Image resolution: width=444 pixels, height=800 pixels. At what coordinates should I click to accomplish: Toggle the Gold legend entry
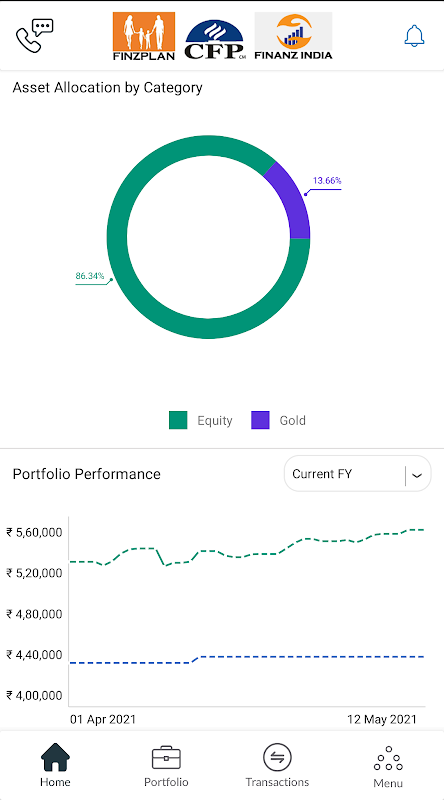coord(278,420)
